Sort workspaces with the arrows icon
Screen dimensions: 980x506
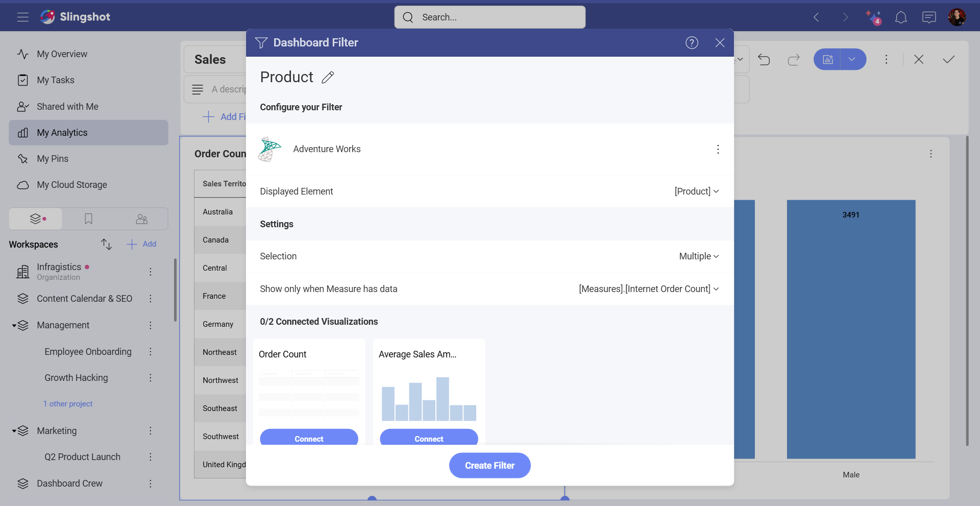pos(106,244)
